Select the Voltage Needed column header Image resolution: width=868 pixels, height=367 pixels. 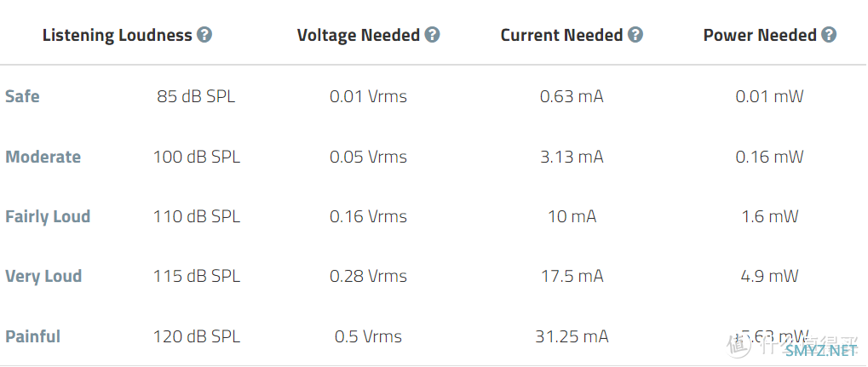tap(358, 36)
